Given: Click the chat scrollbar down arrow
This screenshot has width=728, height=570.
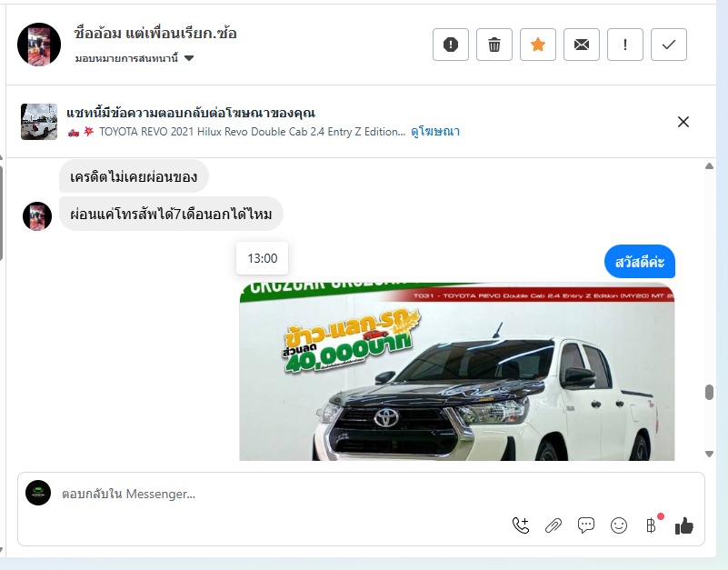Looking at the screenshot, I should tap(709, 454).
